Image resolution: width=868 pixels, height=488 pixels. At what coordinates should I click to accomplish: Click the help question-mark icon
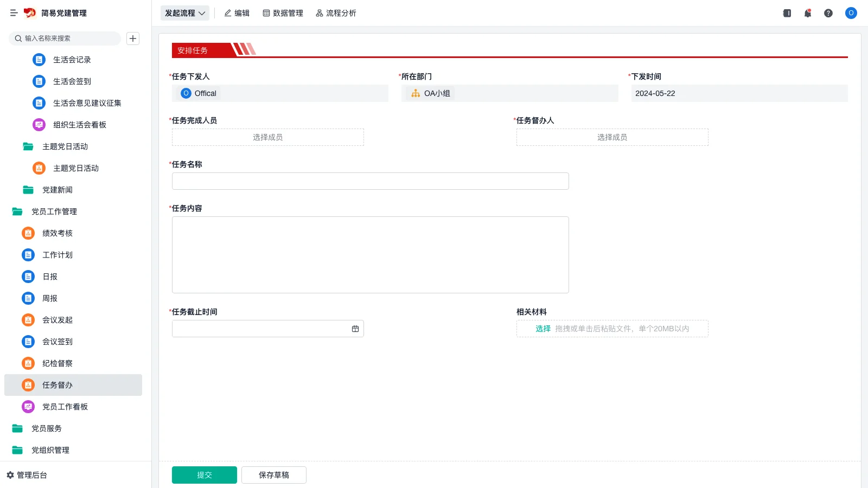[828, 13]
